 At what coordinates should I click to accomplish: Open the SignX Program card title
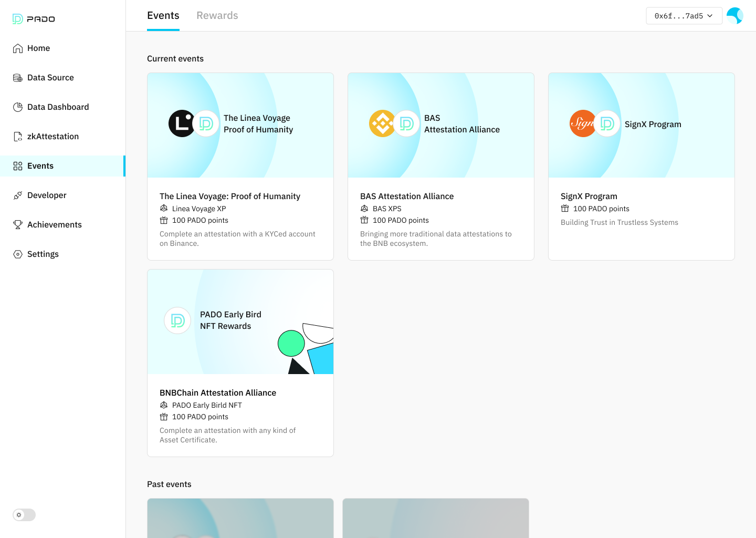(589, 196)
